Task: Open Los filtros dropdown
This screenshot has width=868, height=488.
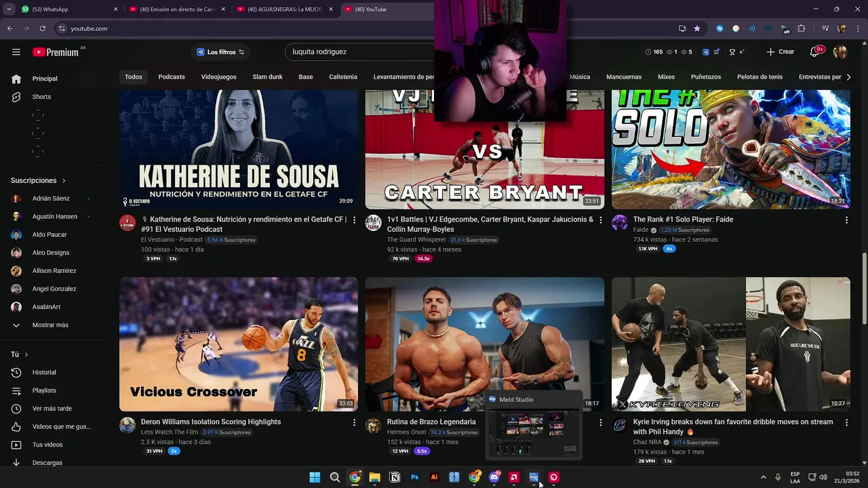Action: tap(220, 52)
